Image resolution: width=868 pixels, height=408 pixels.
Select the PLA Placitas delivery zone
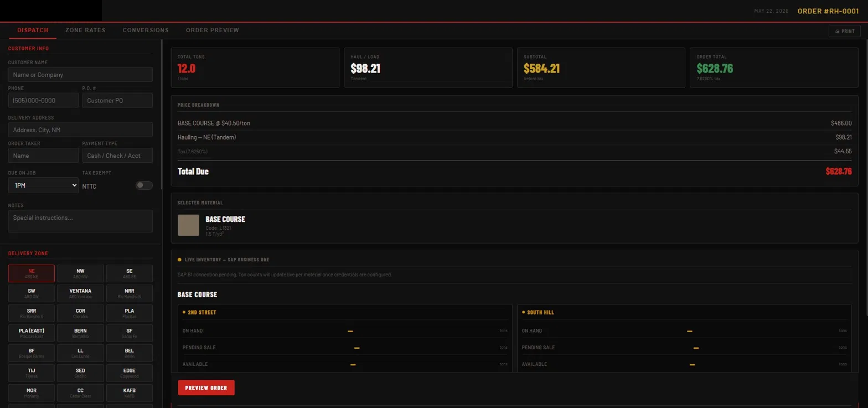[x=129, y=313]
